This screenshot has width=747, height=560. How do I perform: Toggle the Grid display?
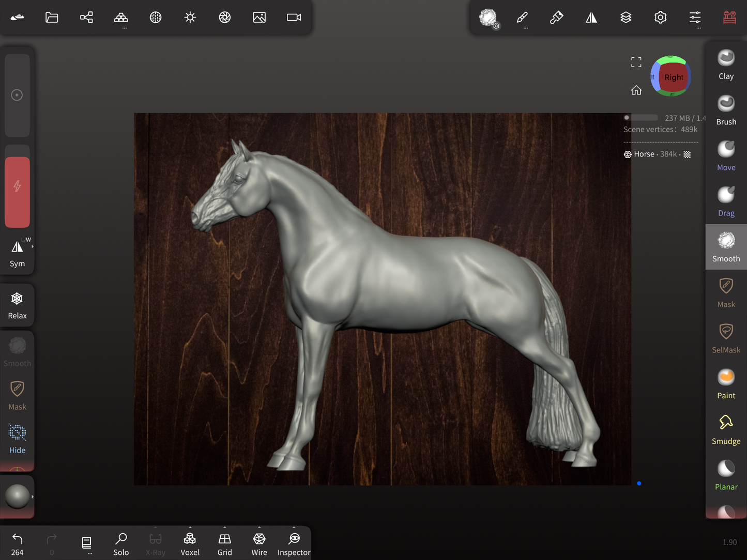point(224,544)
